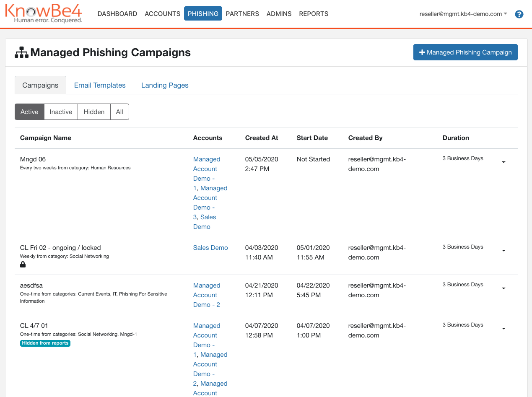Click the hierarchy icon beside Managed Phishing Campaigns
The width and height of the screenshot is (532, 397).
point(21,52)
